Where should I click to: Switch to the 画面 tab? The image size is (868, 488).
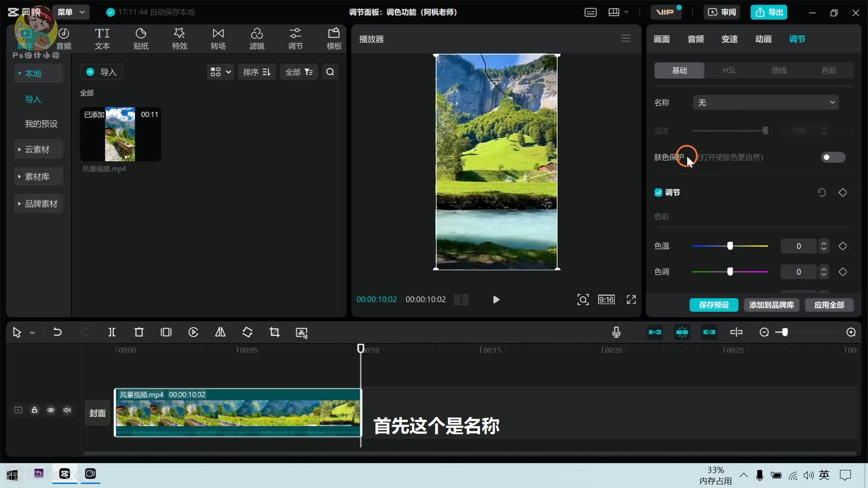click(x=661, y=39)
